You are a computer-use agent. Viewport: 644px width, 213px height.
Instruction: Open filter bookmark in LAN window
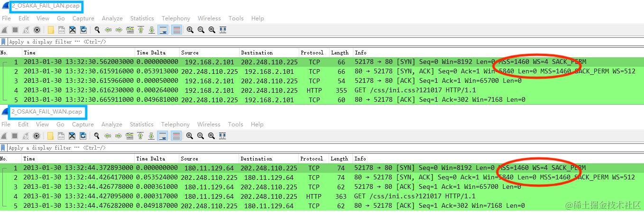tap(4, 42)
